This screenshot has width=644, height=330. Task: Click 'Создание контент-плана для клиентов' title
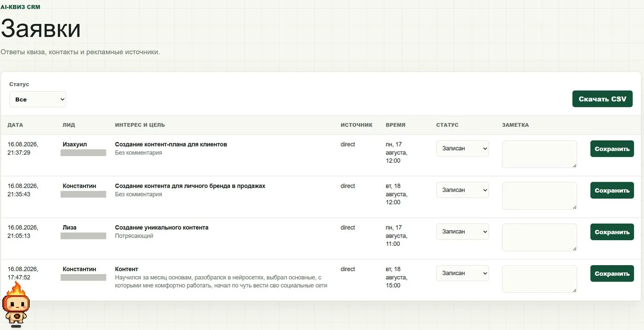[x=171, y=145]
